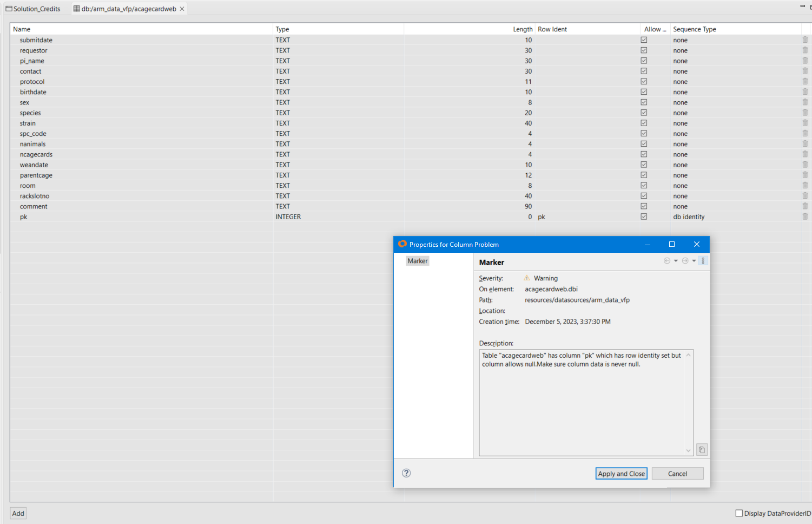Click trash icon for parentcage row
Screen dimensions: 812x524
[805, 175]
